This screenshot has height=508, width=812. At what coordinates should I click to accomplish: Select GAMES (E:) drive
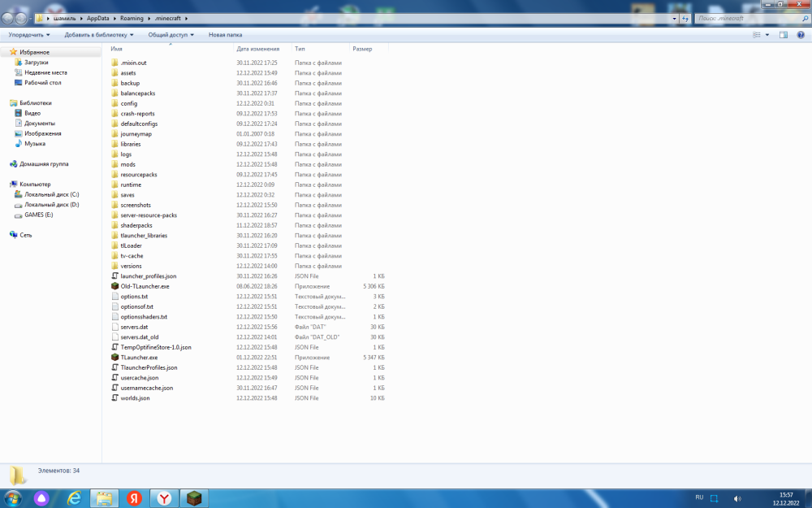point(38,215)
